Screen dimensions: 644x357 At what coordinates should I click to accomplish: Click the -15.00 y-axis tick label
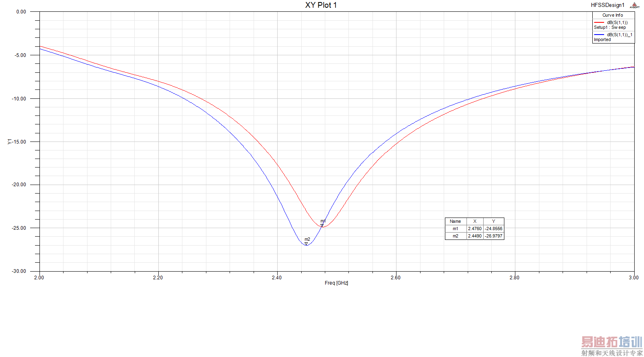click(20, 142)
